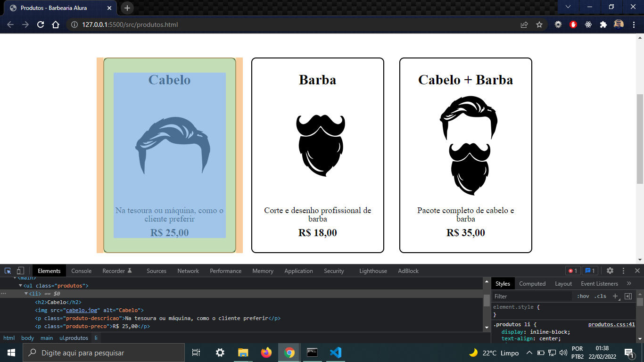
Task: Open a new browser tab
Action: pos(127,8)
